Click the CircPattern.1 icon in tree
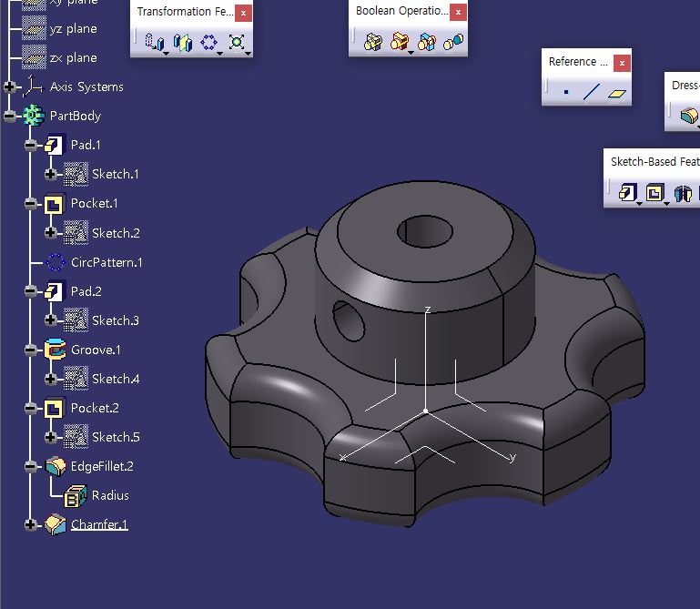The image size is (700, 609). (56, 262)
